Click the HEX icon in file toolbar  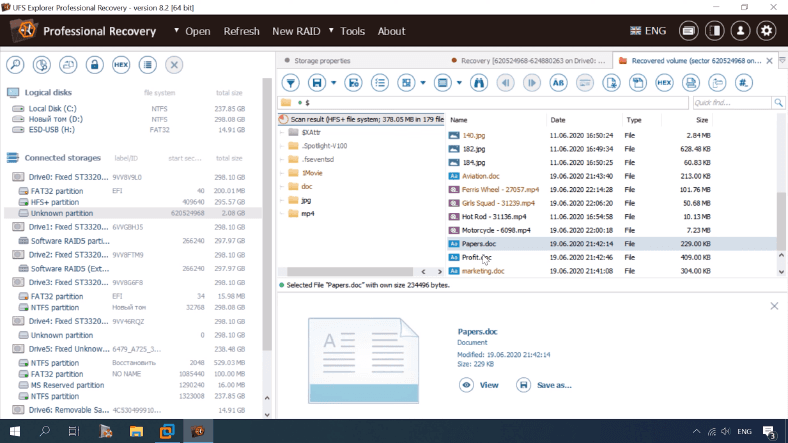[x=663, y=82]
